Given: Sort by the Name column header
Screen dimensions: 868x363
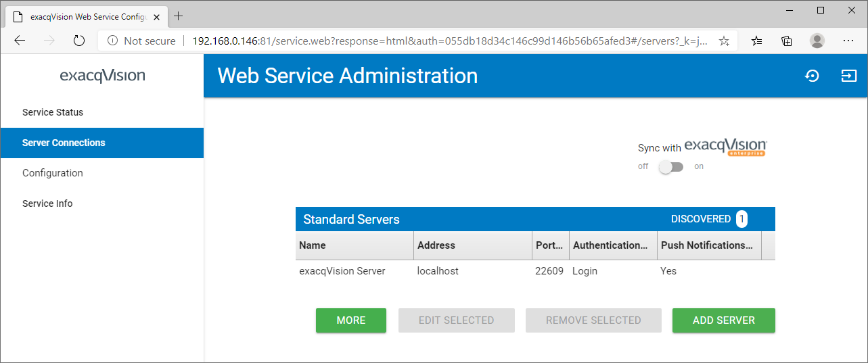Looking at the screenshot, I should coord(355,245).
